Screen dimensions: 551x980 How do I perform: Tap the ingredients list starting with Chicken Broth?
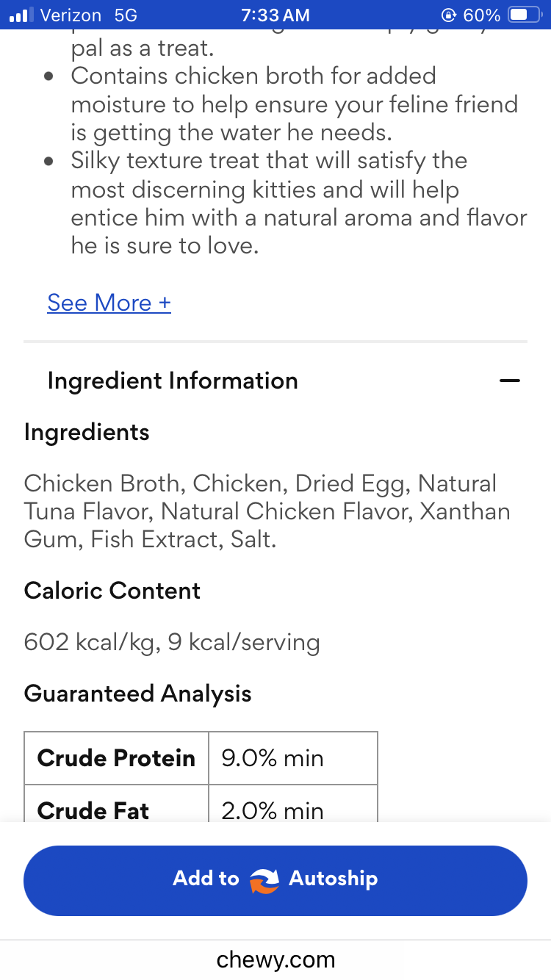click(267, 511)
